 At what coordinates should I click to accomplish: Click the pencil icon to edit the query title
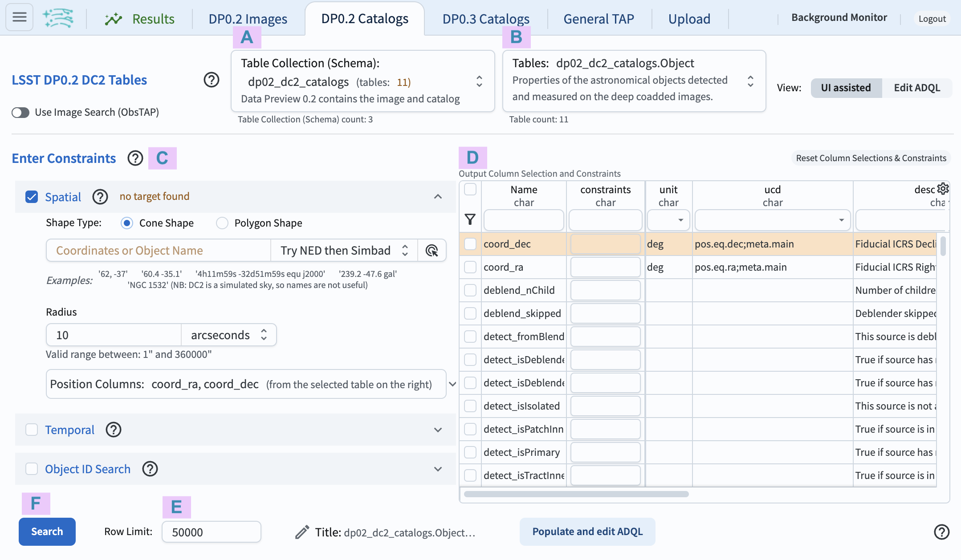pos(303,532)
